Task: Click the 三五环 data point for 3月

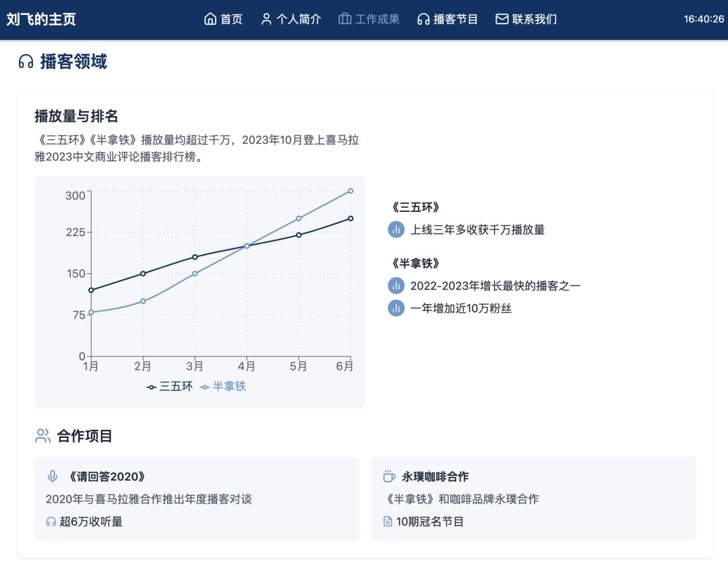Action: point(195,257)
